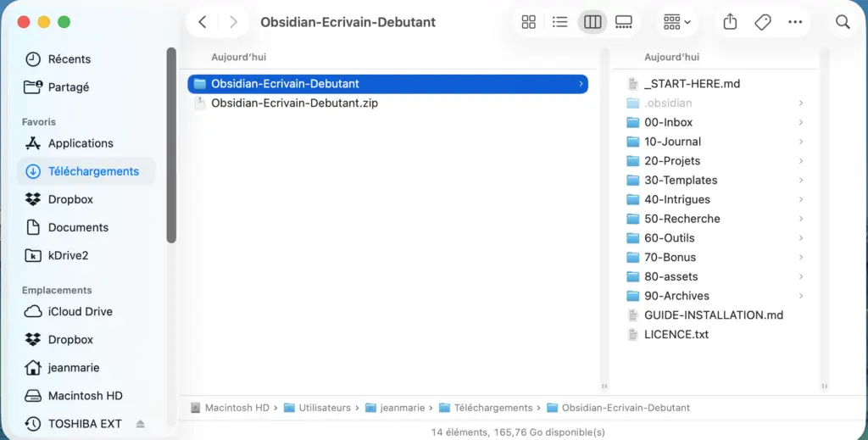Select the _START-HERE.md file
The width and height of the screenshot is (868, 440).
click(692, 84)
